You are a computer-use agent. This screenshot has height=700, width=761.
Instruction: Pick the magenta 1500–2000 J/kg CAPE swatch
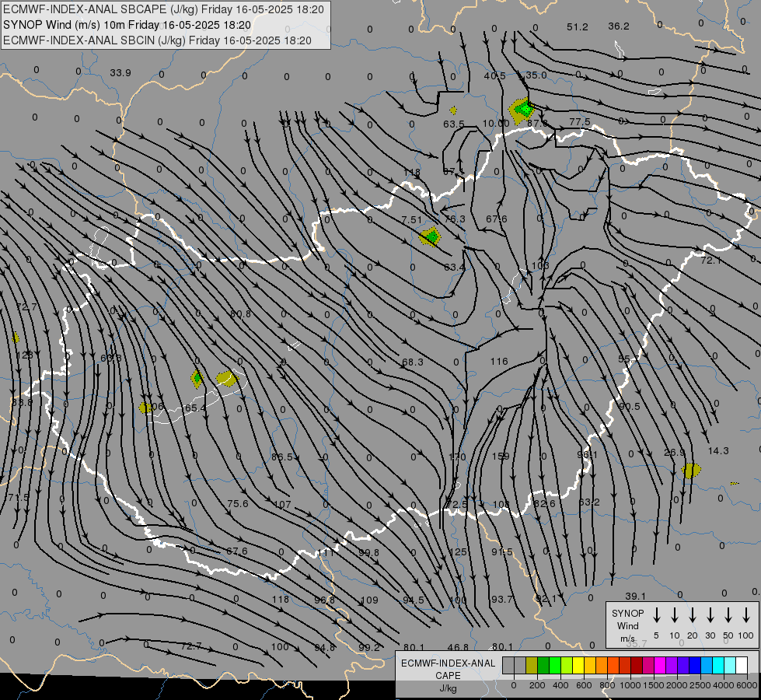(660, 666)
